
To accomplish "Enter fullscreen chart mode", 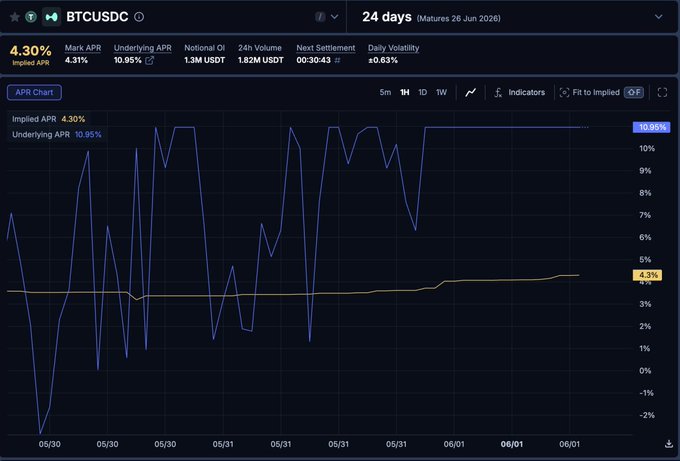I will (x=662, y=92).
